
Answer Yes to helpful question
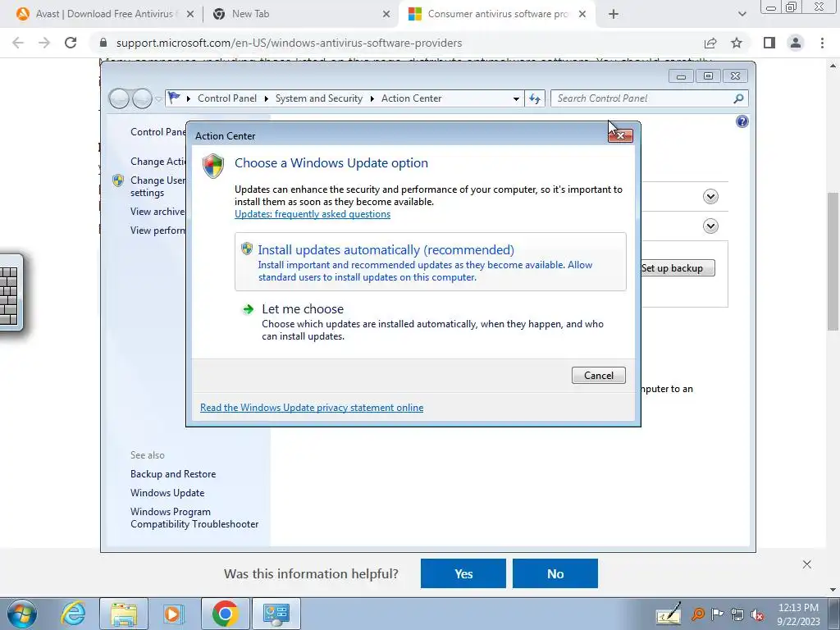click(x=463, y=573)
